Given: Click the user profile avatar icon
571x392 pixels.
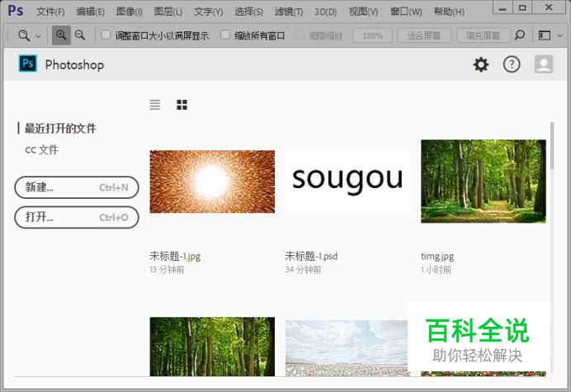Looking at the screenshot, I should point(544,64).
